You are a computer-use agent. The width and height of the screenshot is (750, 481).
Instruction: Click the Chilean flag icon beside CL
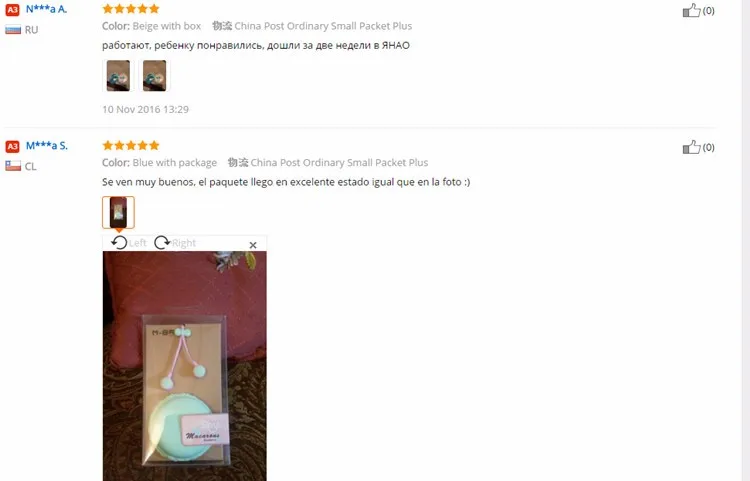point(13,166)
